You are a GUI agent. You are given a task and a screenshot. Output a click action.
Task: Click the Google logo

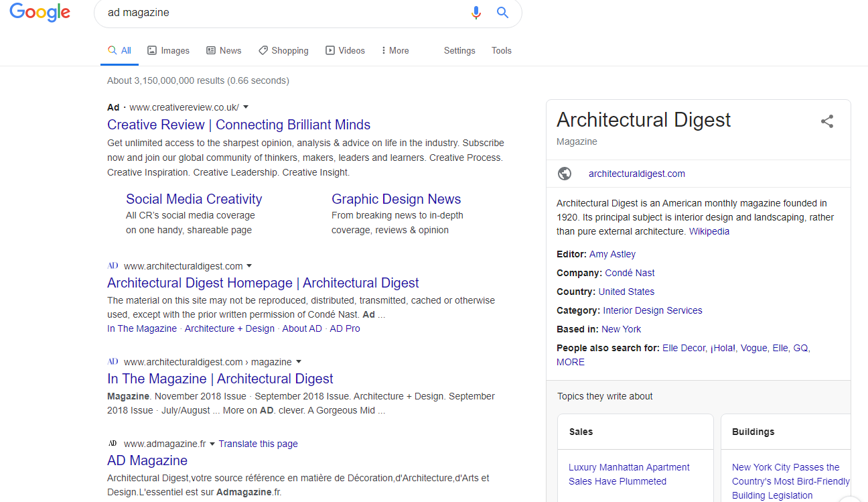click(x=40, y=12)
